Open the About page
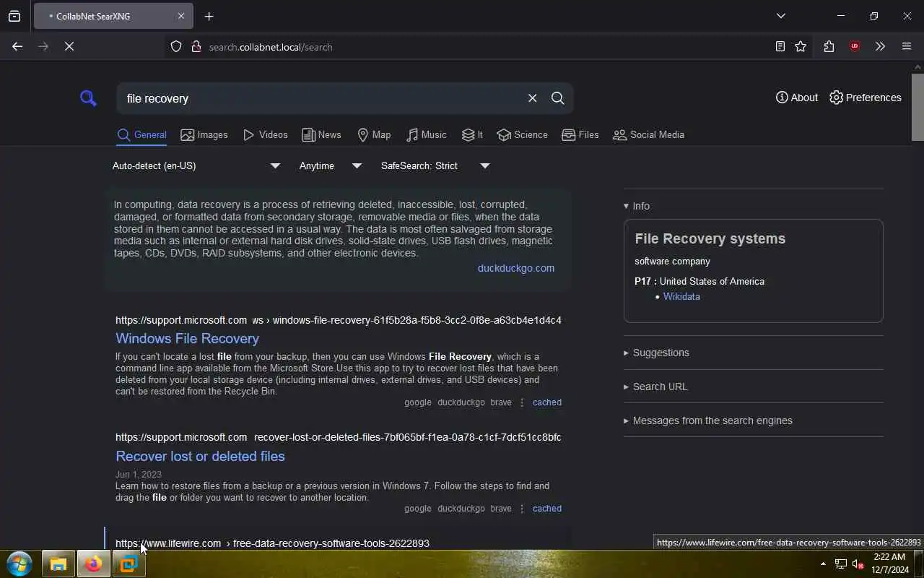This screenshot has width=924, height=578. 797,98
